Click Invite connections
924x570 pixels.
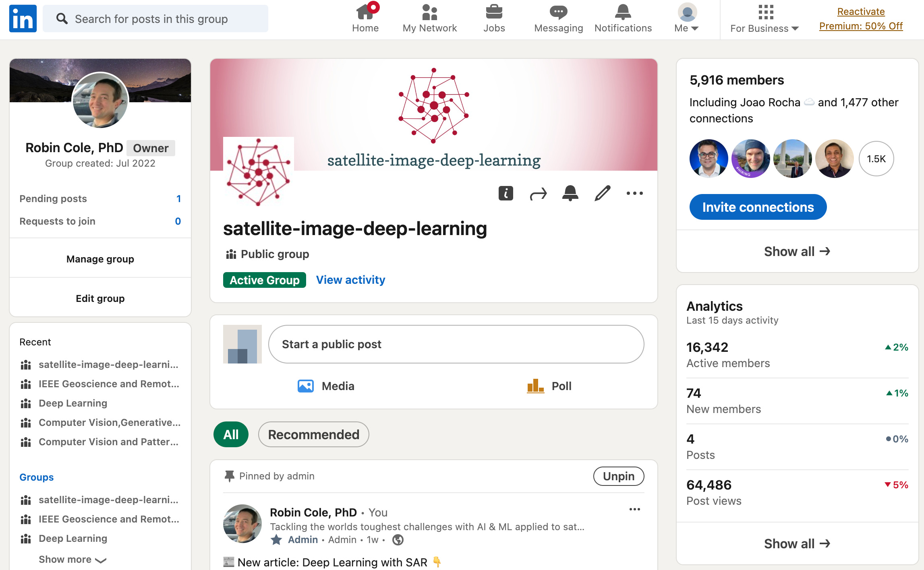tap(757, 207)
